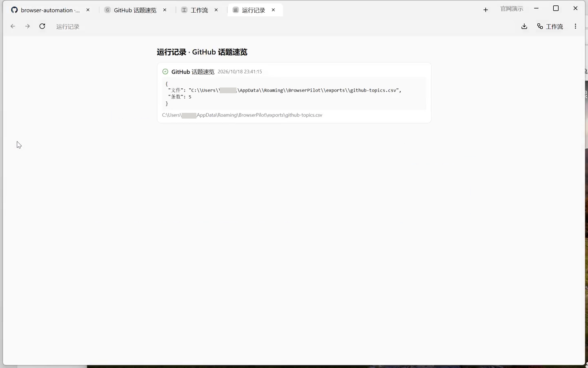The width and height of the screenshot is (588, 368).
Task: Click the JSON line with "条数": 5
Action: point(180,97)
